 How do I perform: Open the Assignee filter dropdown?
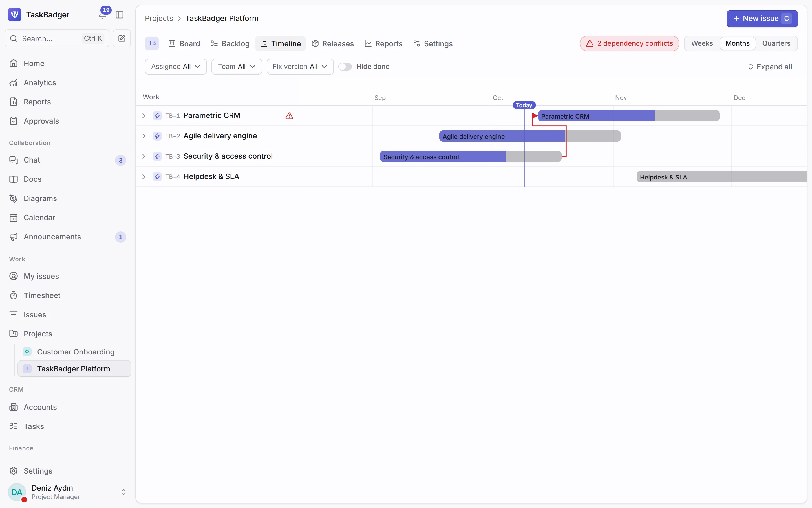[176, 67]
